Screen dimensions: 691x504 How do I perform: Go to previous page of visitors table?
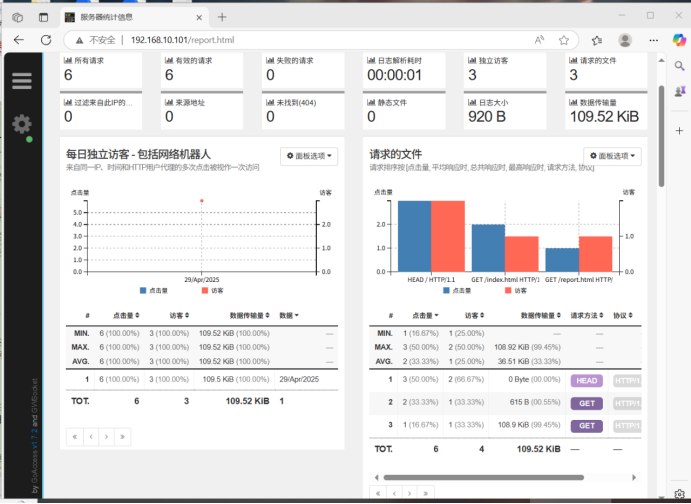91,437
